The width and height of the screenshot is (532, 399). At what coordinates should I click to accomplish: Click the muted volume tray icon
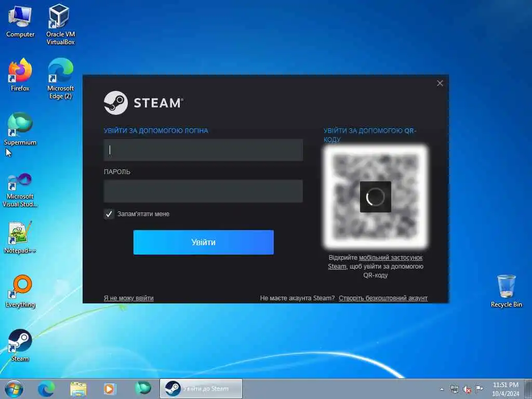click(467, 389)
